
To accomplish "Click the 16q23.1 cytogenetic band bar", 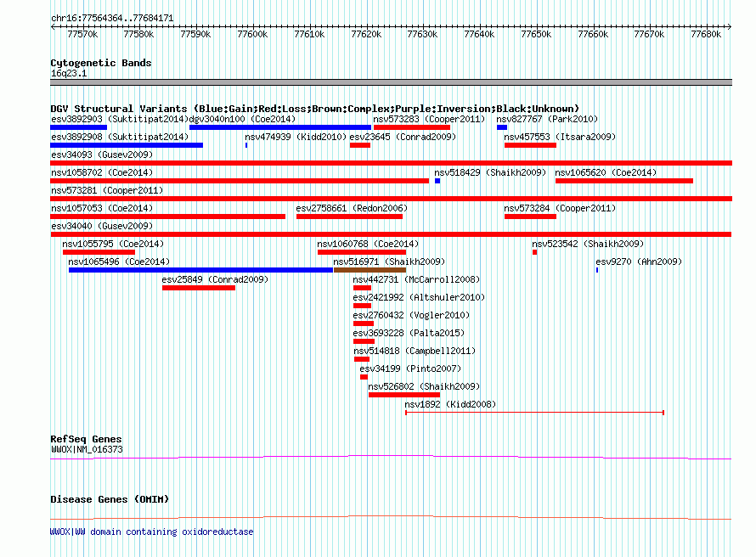I will [391, 82].
